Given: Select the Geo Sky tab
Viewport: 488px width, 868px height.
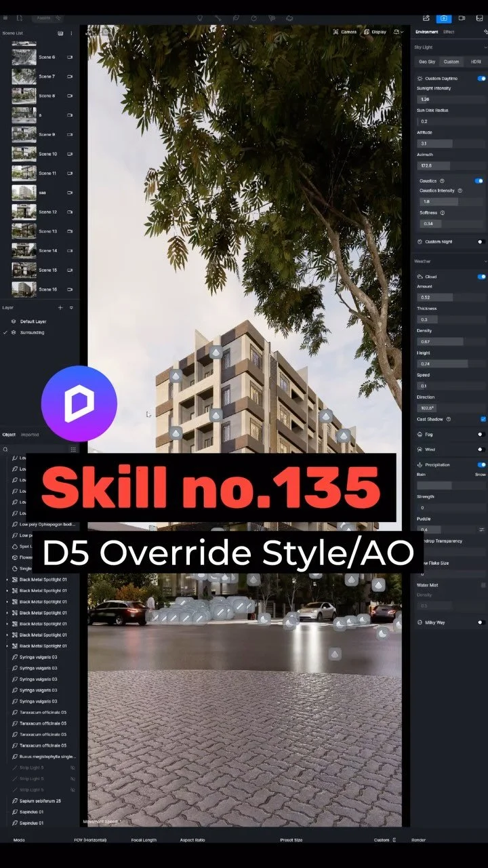Looking at the screenshot, I should tap(426, 62).
